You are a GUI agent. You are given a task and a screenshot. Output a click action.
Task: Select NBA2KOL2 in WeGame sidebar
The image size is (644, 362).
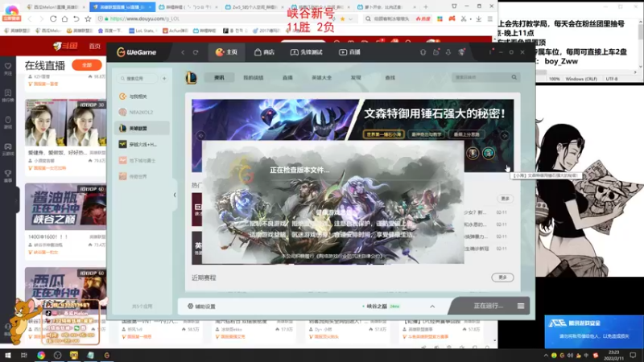point(142,112)
